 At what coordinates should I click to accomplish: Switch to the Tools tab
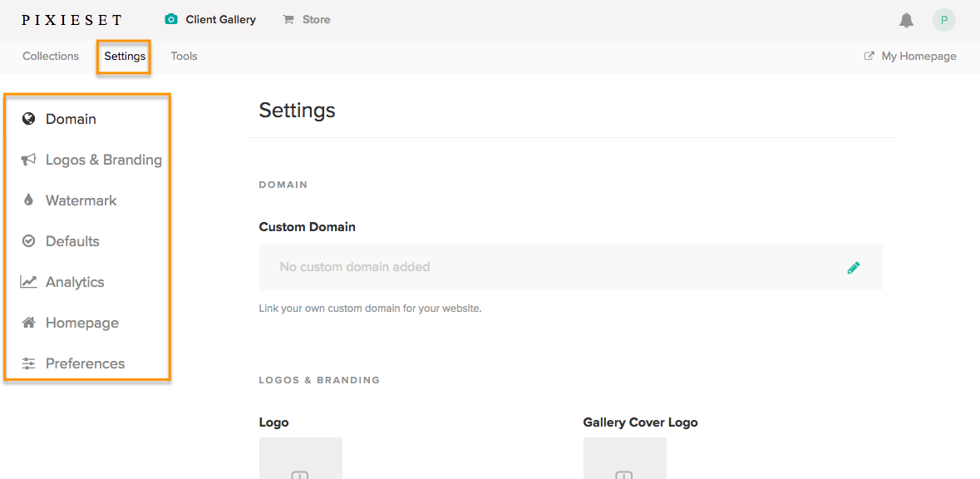[x=184, y=57]
